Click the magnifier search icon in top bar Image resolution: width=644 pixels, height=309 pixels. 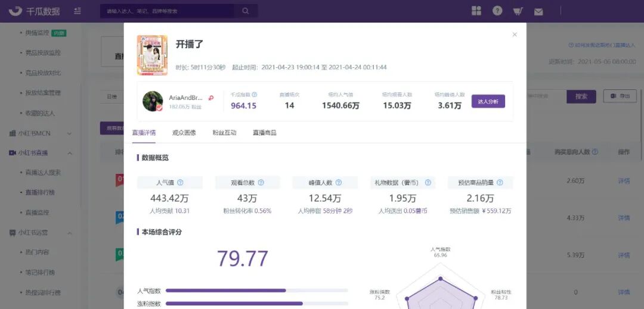coord(246,11)
